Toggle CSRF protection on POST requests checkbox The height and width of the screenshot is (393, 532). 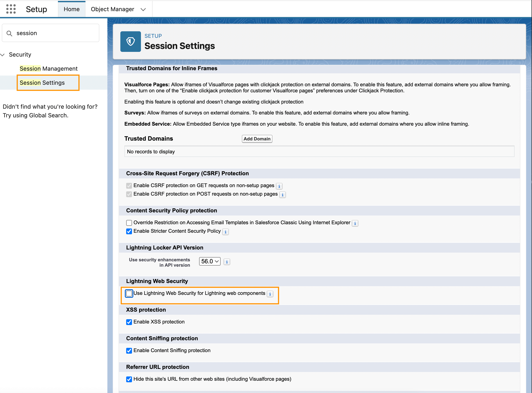[x=129, y=194]
